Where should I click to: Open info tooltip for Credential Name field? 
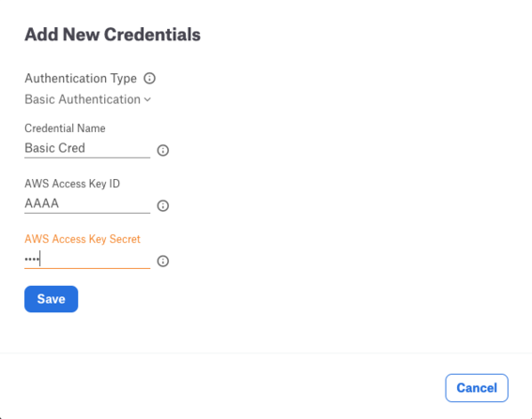163,150
